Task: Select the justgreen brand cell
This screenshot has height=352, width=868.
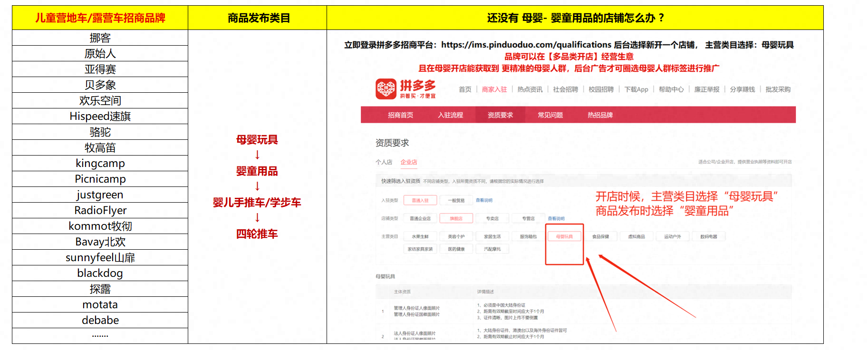Action: (100, 195)
